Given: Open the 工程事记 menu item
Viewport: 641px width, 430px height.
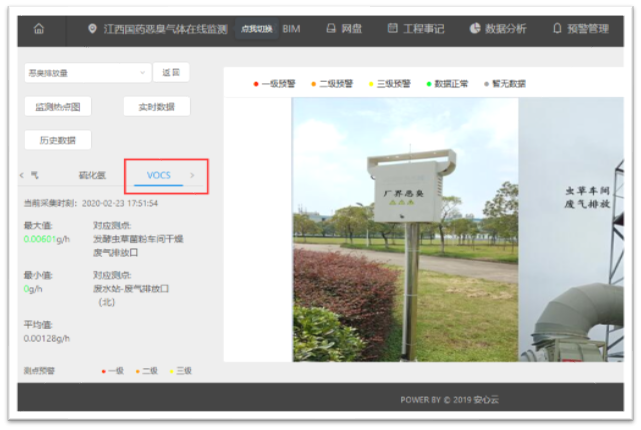Looking at the screenshot, I should pyautogui.click(x=424, y=29).
